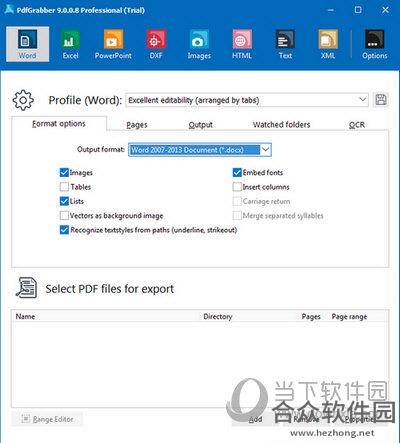The height and width of the screenshot is (443, 400).
Task: Switch to the OCR tab
Action: pyautogui.click(x=357, y=125)
